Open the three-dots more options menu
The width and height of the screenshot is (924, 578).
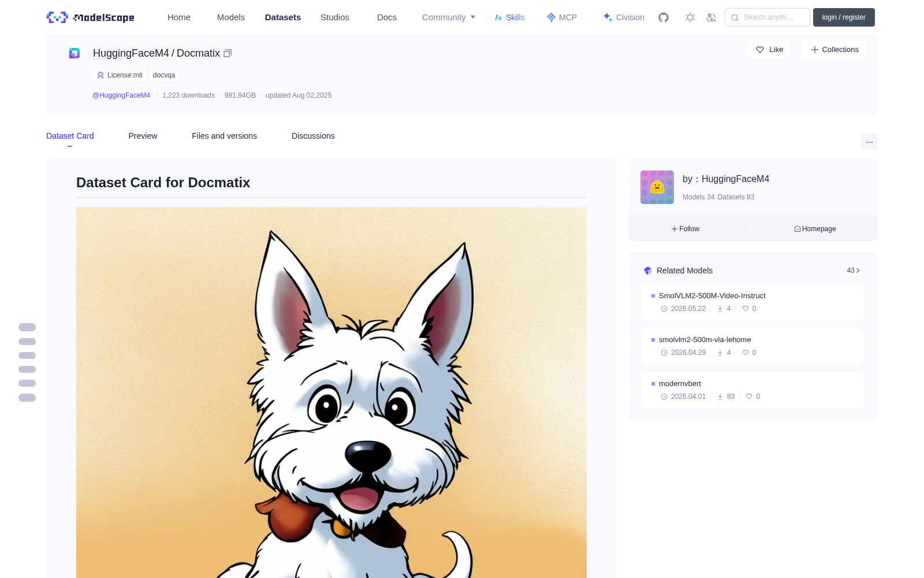click(869, 142)
